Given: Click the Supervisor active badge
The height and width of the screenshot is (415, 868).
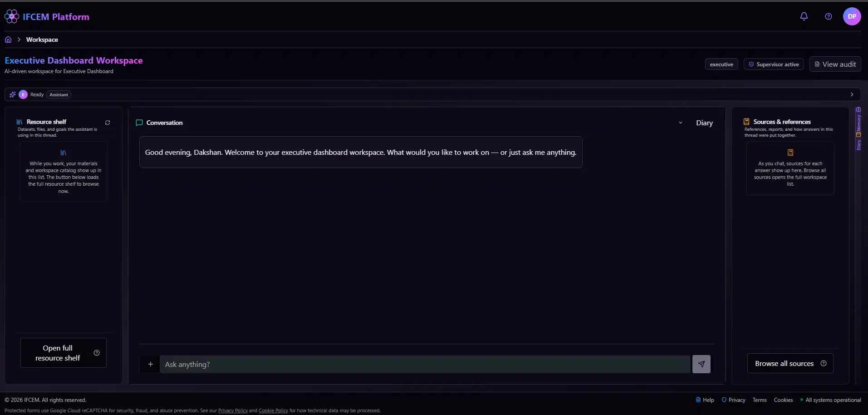Looking at the screenshot, I should pos(774,64).
